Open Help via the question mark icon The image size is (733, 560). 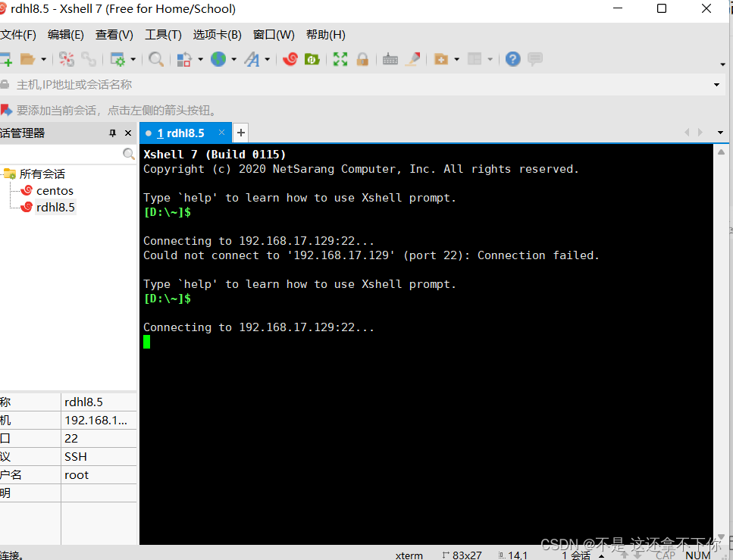512,58
